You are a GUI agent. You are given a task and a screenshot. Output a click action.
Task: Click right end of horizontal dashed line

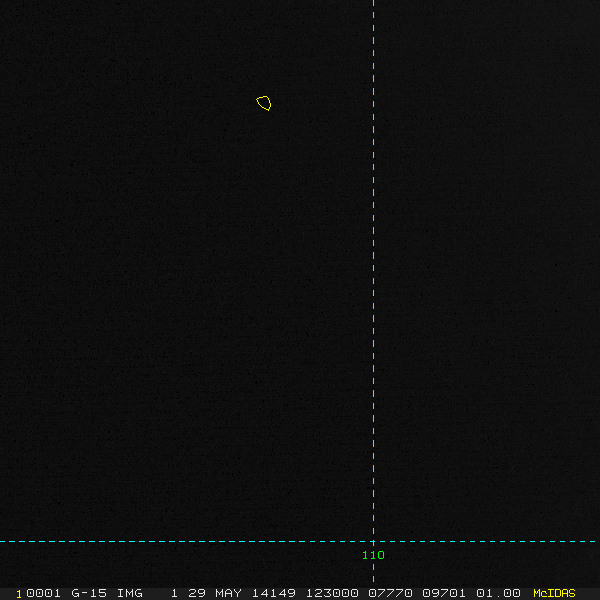coord(596,541)
